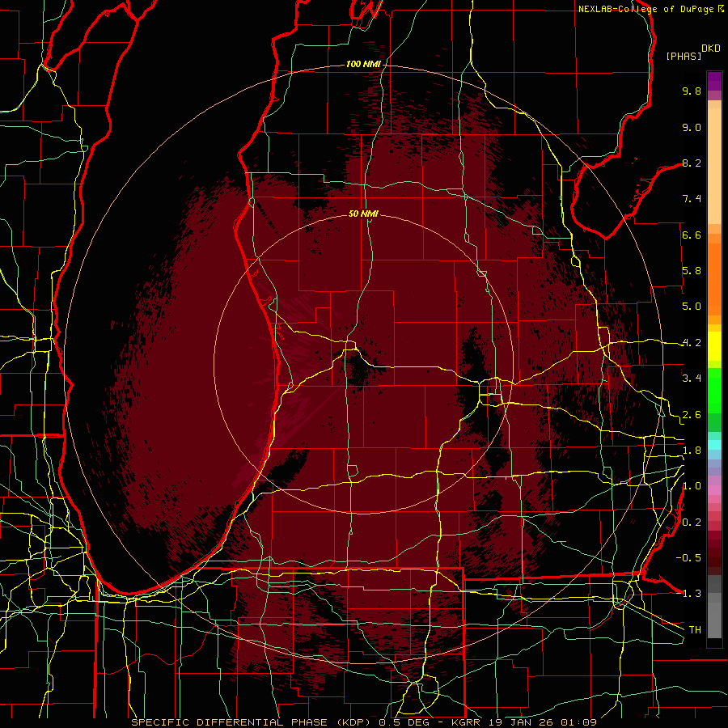Click the 01:09 timestamp in the caption

coord(578,722)
